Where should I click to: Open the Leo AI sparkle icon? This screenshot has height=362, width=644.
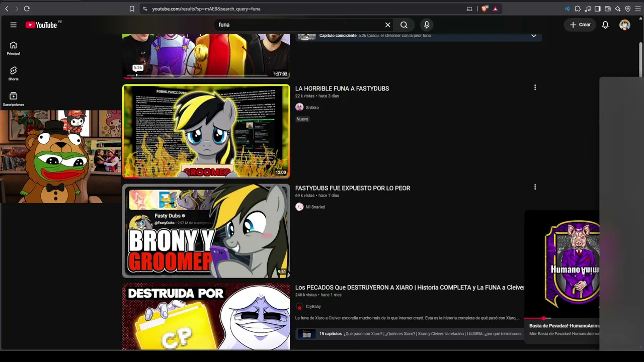[618, 9]
